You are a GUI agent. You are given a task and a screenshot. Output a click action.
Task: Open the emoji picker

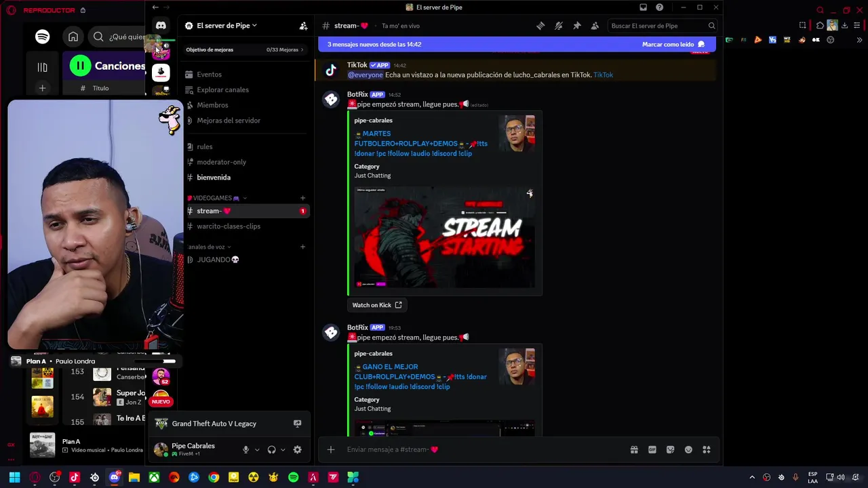688,449
